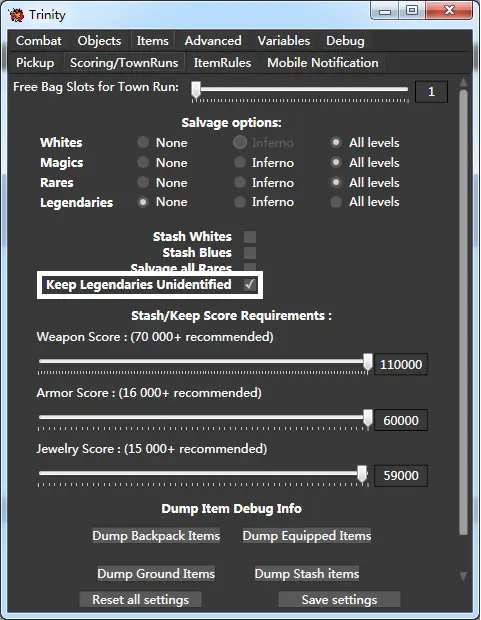Switch to the Items tab
This screenshot has width=481, height=620.
(x=152, y=41)
